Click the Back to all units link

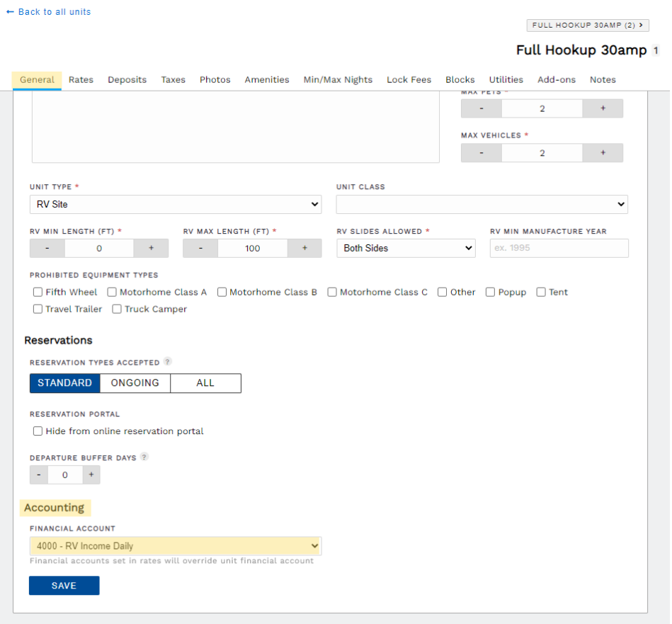[x=48, y=11]
